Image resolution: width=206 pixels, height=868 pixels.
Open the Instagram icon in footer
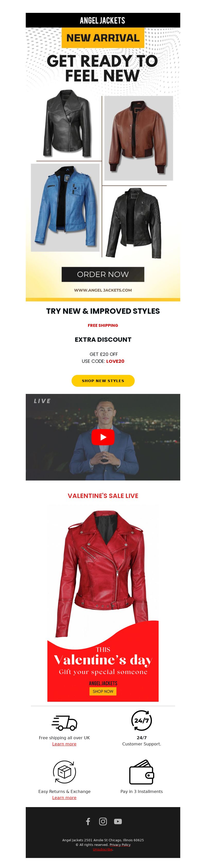pyautogui.click(x=103, y=821)
